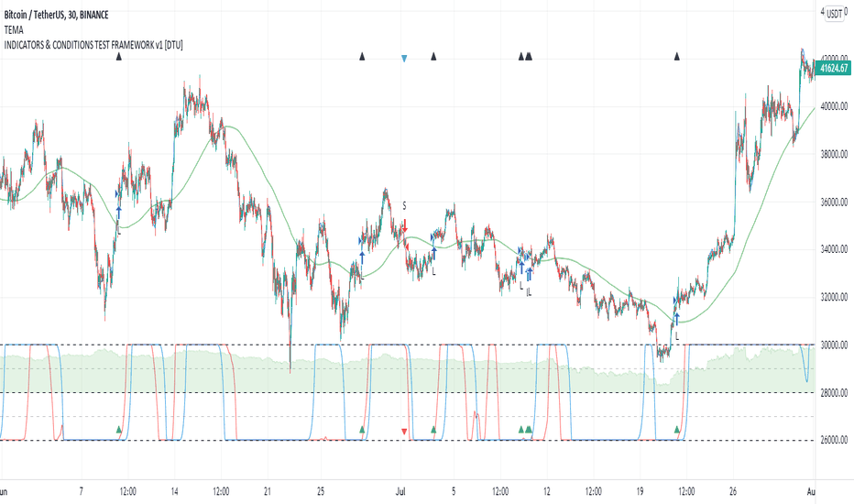Click the 19 date label on time axis
854x504 pixels.
pyautogui.click(x=640, y=491)
